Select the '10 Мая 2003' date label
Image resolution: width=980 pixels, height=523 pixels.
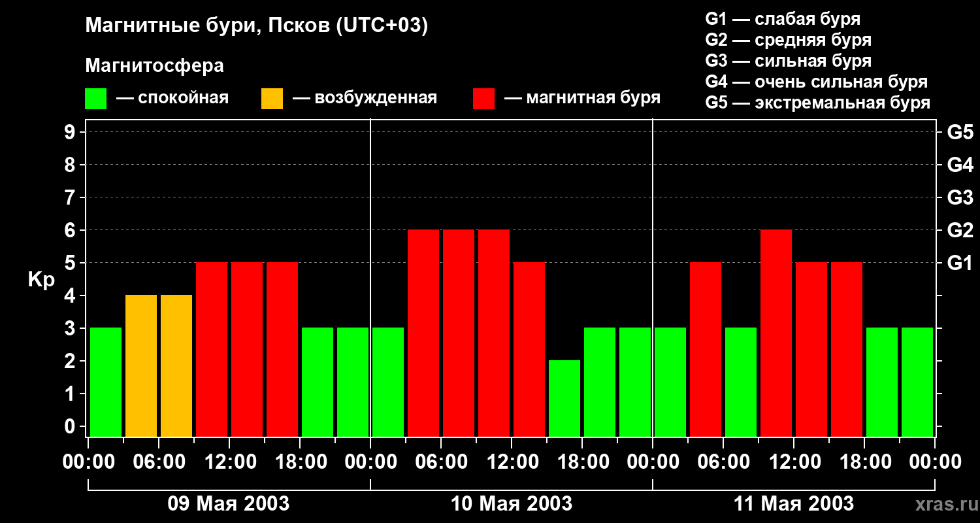coord(512,504)
